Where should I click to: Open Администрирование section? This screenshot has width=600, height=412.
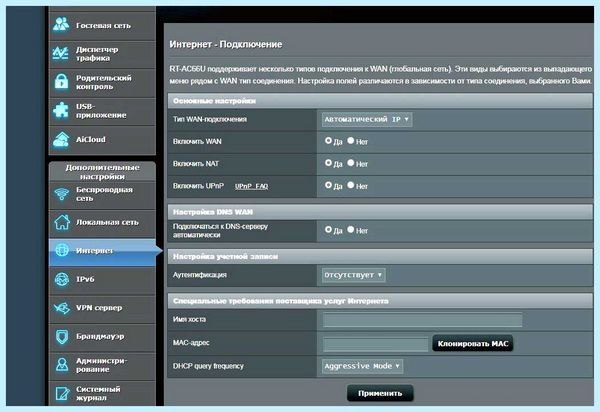(x=102, y=365)
